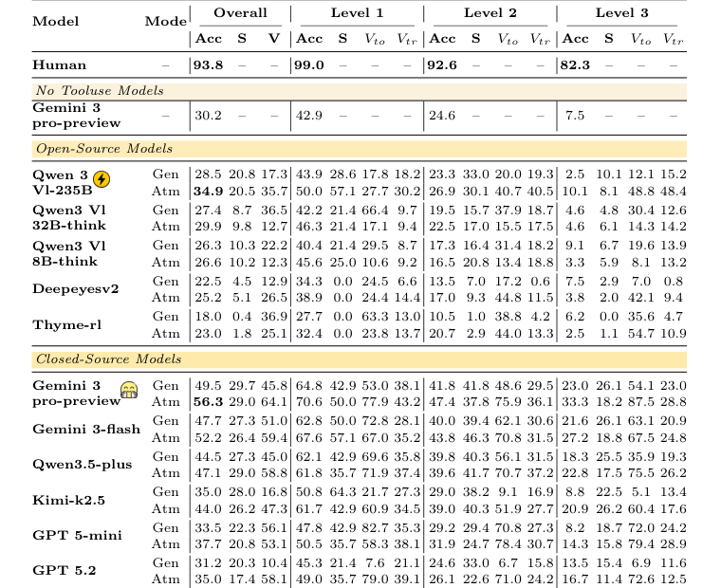Screen dimensions: 721x588
Task: Click the Level 2 column group header
Action: pos(490,13)
